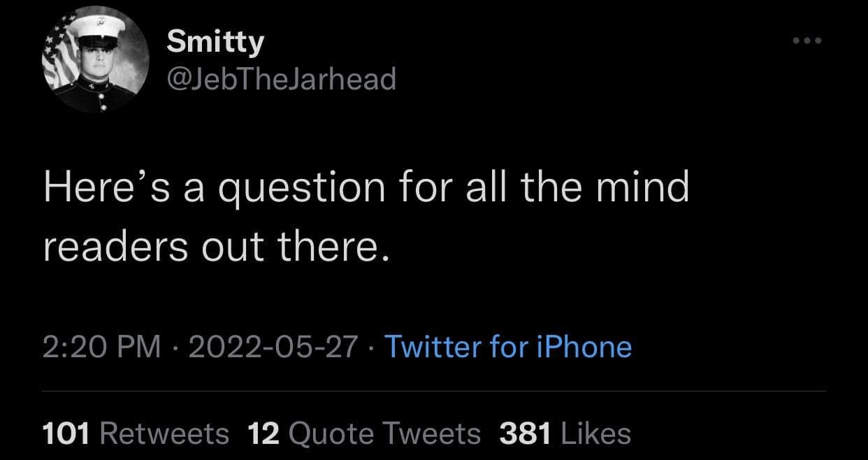
Task: Open the "Quote Tweets" label
Action: pos(384,434)
